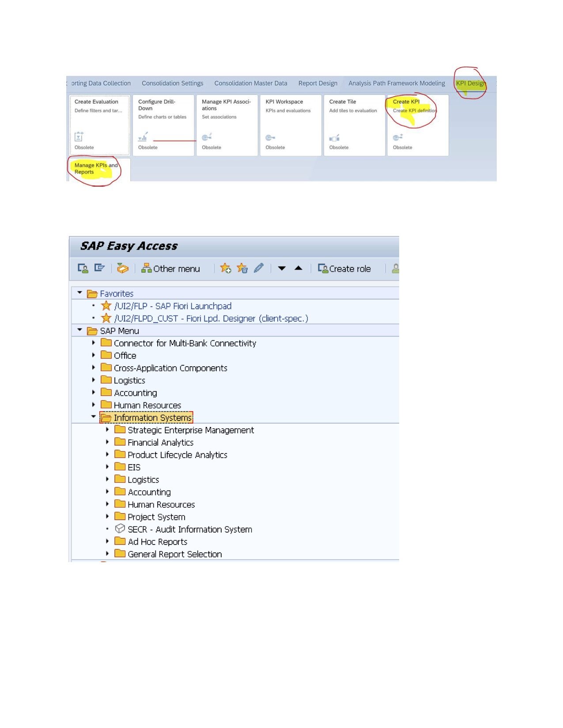The width and height of the screenshot is (563, 728).
Task: Click the EIS folder icon
Action: click(x=120, y=466)
